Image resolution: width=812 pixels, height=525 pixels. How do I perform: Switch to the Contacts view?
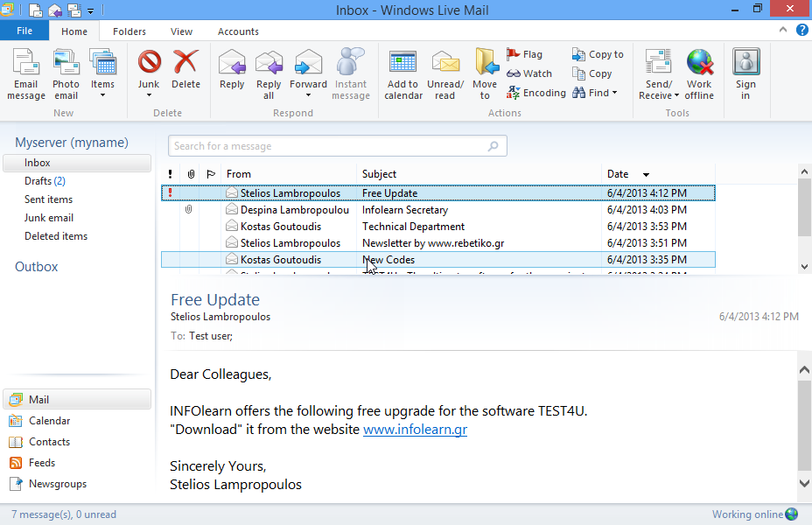[40, 442]
